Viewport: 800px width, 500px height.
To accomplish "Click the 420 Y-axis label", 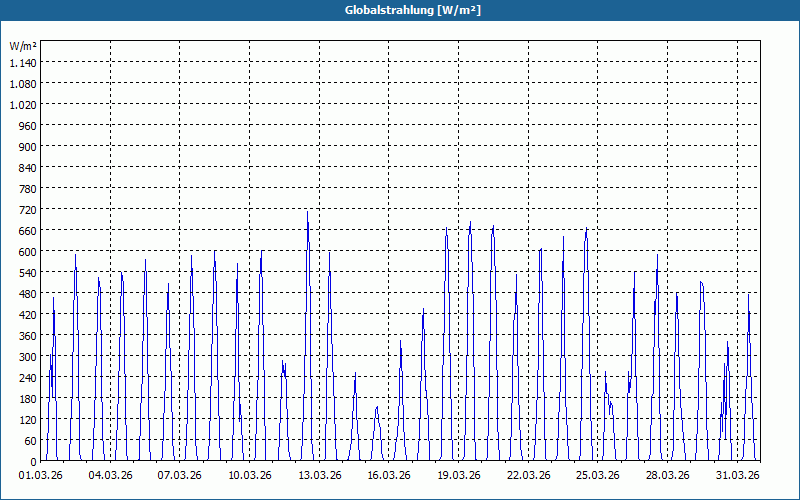I will 28,315.
